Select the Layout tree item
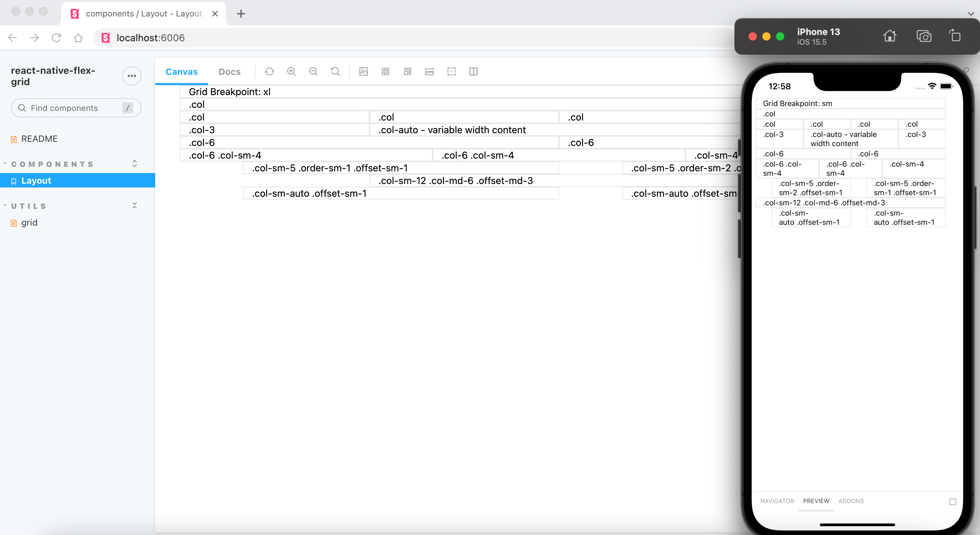The width and height of the screenshot is (980, 535). 36,181
